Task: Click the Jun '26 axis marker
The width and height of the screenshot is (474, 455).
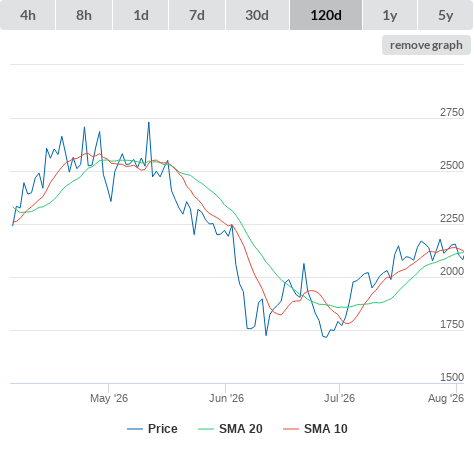Action: pos(226,398)
